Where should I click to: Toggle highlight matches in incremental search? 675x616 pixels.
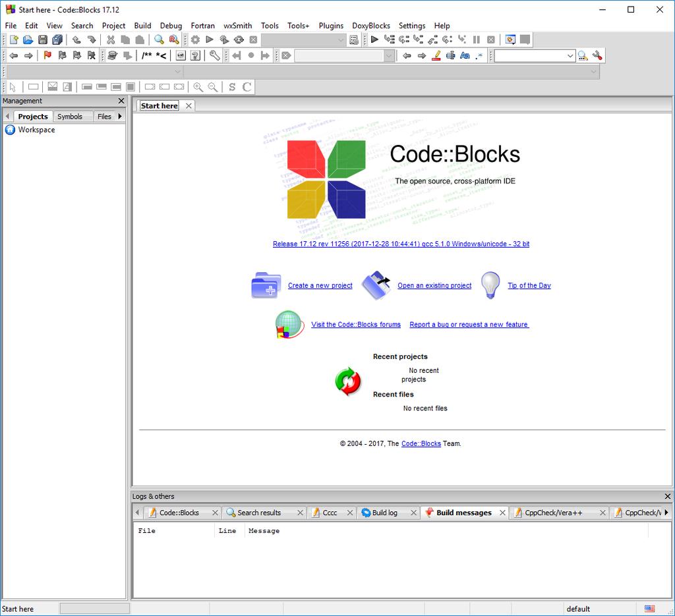436,55
